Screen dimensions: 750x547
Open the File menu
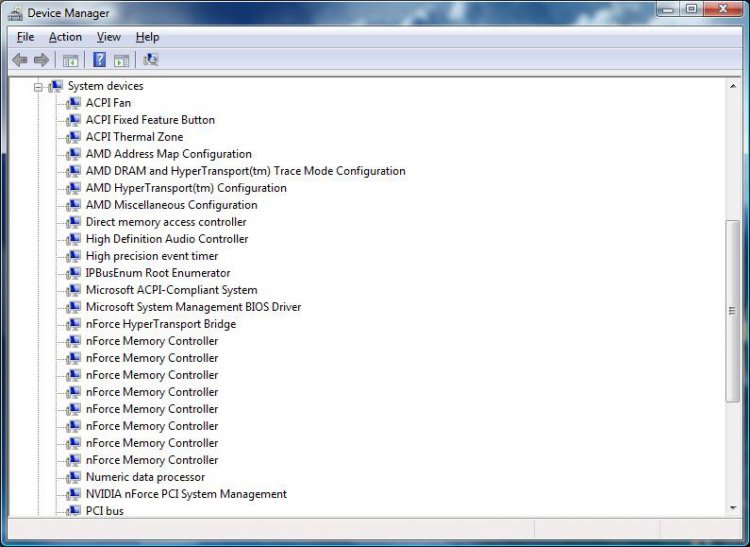25,37
